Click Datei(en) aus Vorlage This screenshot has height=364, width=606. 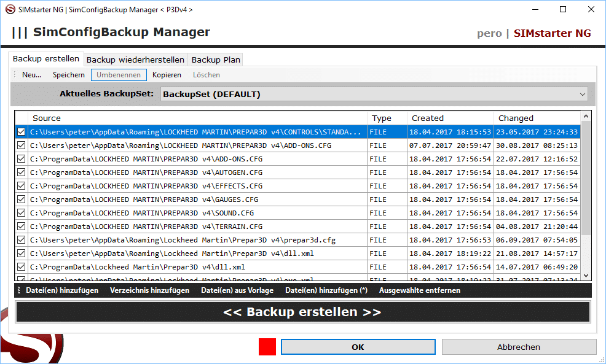(237, 290)
